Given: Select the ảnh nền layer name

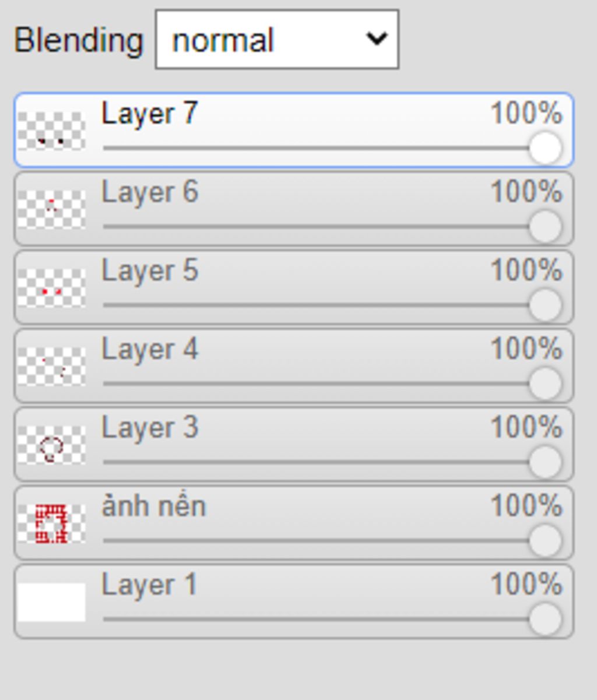Looking at the screenshot, I should point(154,506).
